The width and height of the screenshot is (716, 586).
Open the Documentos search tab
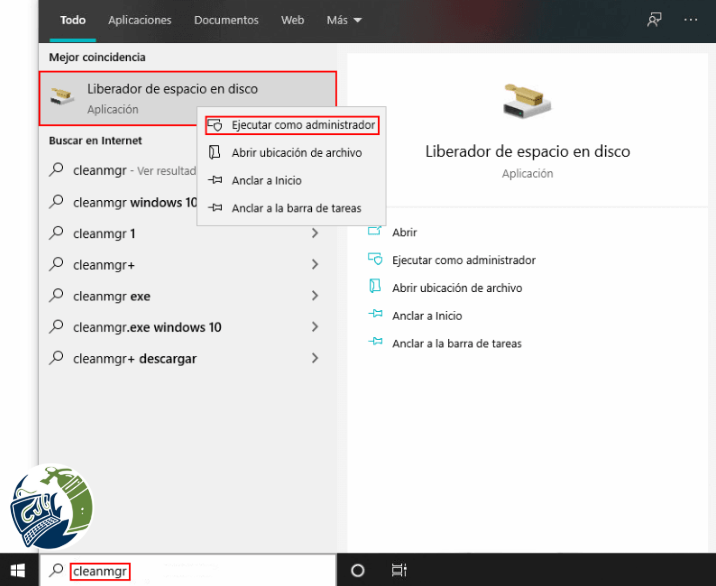pyautogui.click(x=226, y=20)
